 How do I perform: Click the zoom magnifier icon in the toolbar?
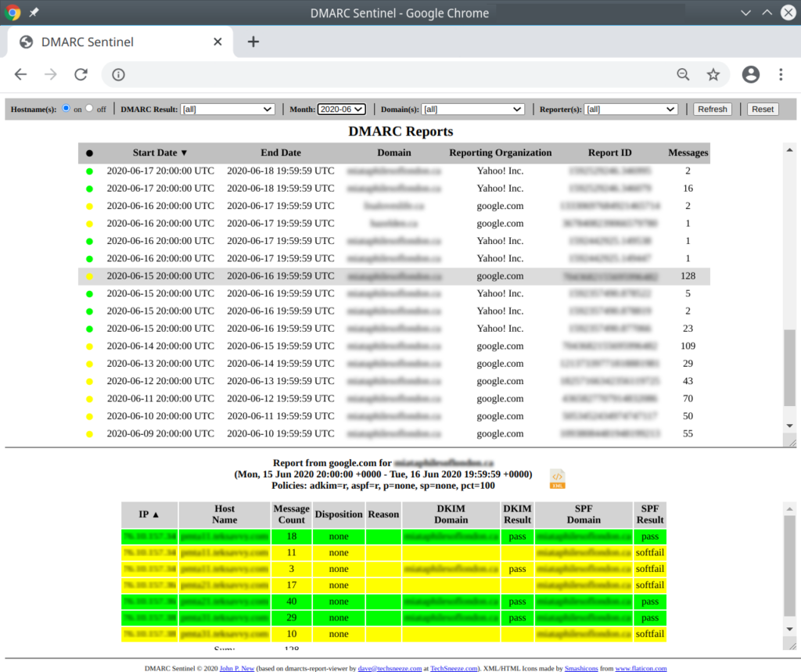tap(683, 74)
